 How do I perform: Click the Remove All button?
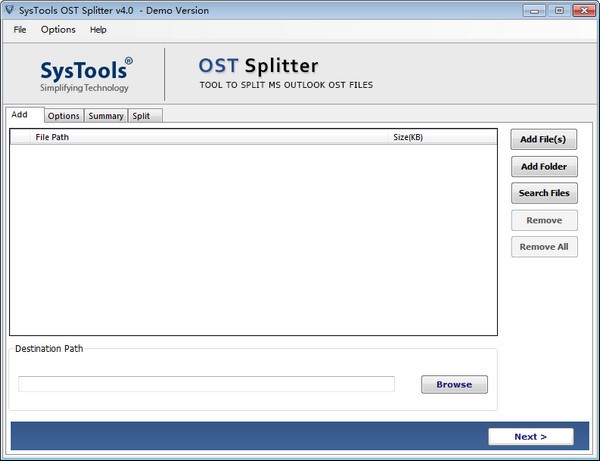544,247
